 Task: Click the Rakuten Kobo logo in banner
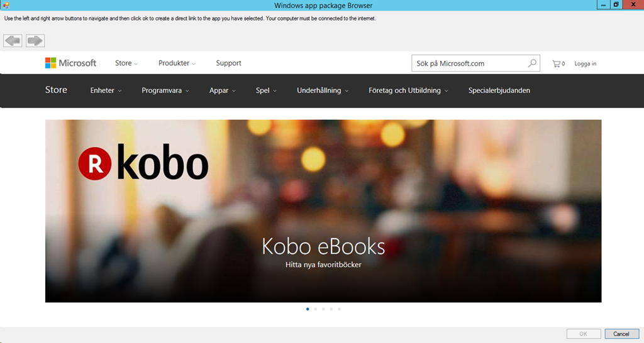click(143, 164)
